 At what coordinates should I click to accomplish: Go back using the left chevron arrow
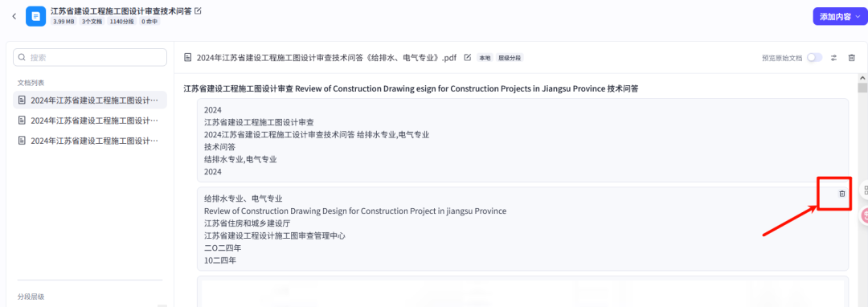pos(14,17)
